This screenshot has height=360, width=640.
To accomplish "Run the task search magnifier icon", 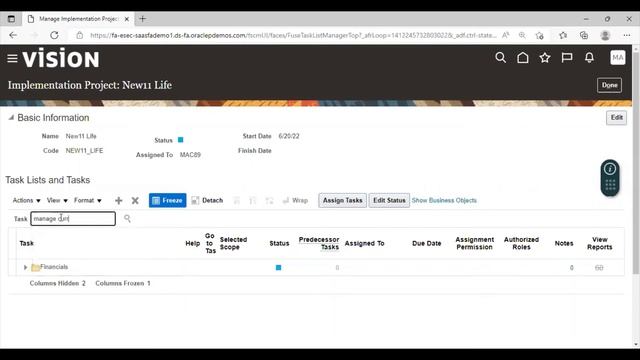I will click(127, 219).
